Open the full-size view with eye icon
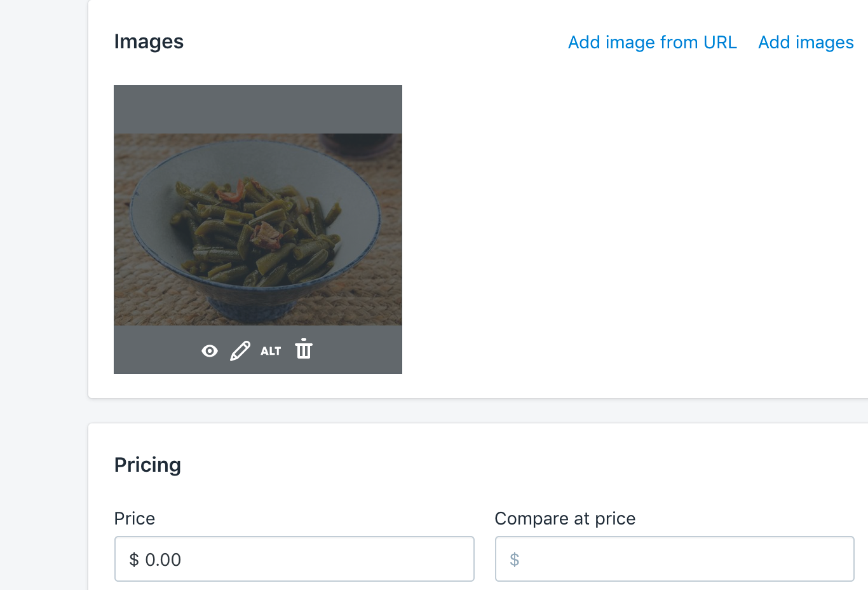The height and width of the screenshot is (590, 868). [x=209, y=350]
